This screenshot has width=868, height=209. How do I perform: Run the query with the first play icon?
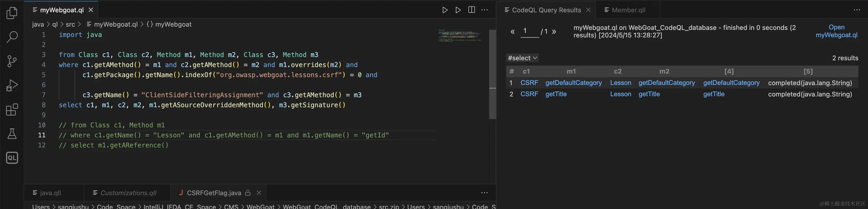pyautogui.click(x=445, y=10)
